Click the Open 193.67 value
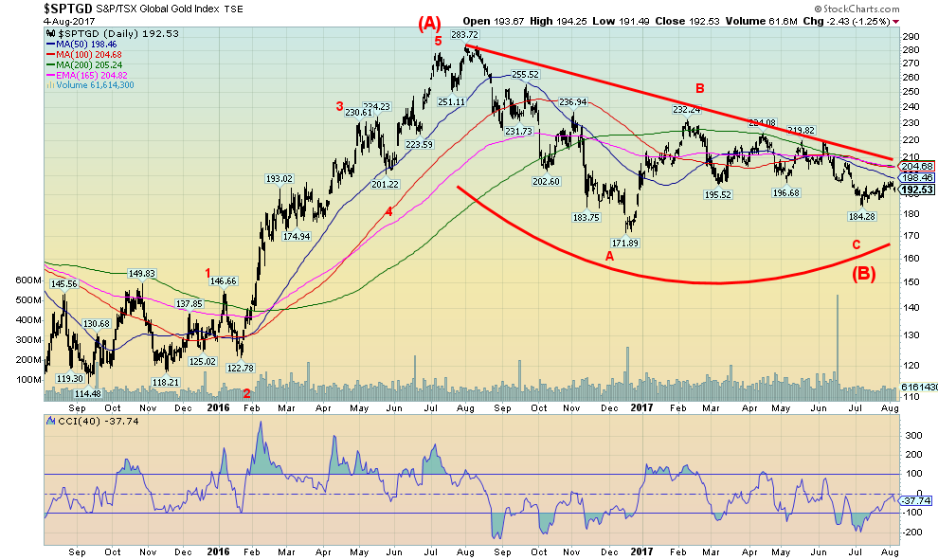 pos(493,21)
